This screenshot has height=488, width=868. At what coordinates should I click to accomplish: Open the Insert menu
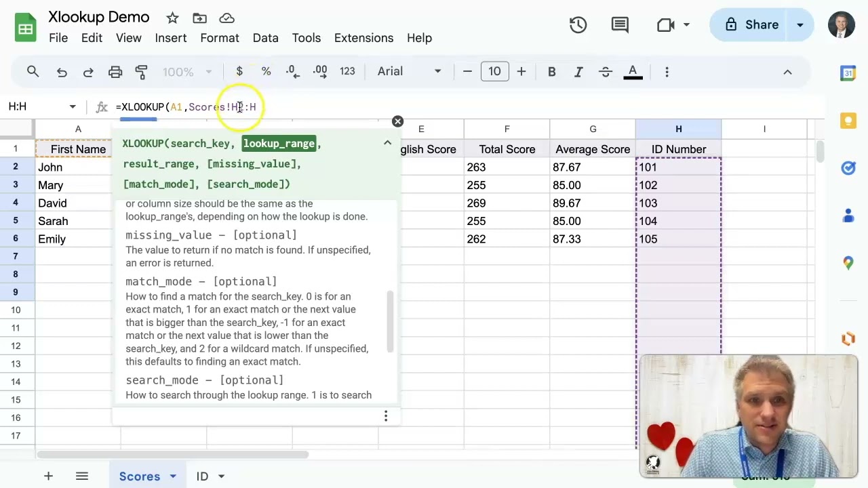[x=171, y=38]
